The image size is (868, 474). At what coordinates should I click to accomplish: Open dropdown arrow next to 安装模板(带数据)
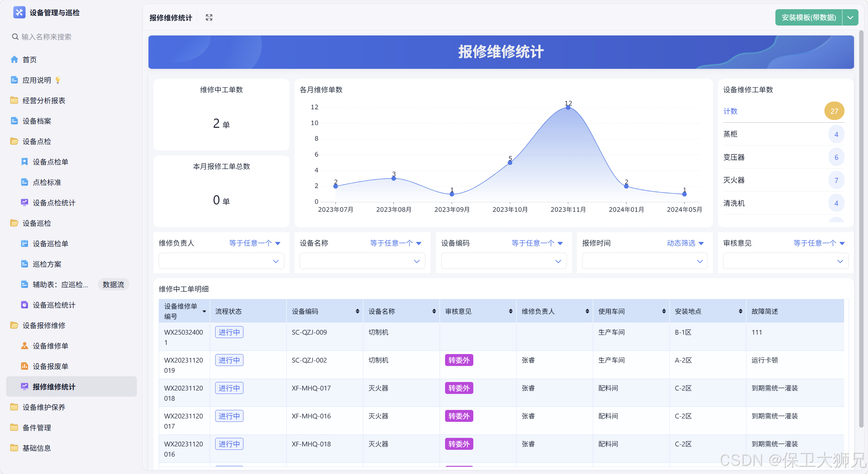[x=850, y=18]
